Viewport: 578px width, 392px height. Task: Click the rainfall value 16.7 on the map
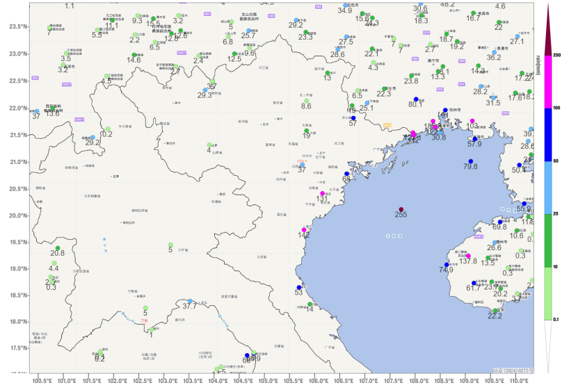click(473, 19)
